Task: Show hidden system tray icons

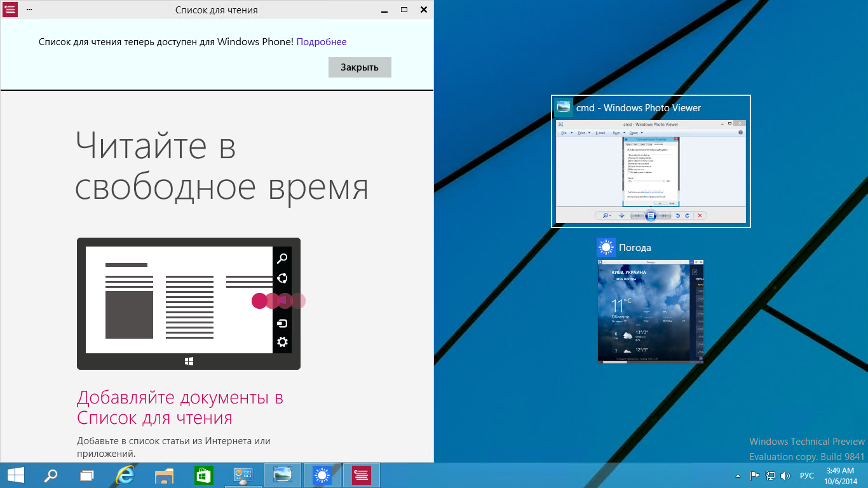Action: point(738,475)
